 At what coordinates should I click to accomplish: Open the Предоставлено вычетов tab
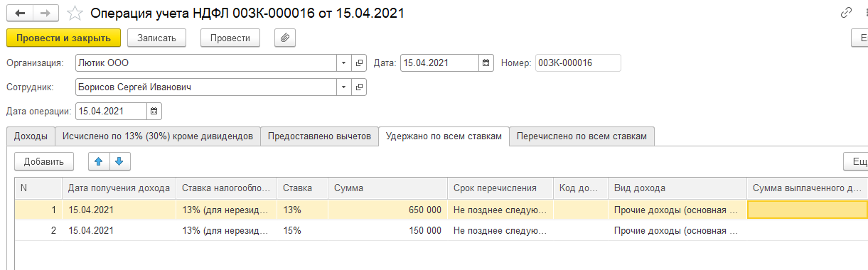319,136
